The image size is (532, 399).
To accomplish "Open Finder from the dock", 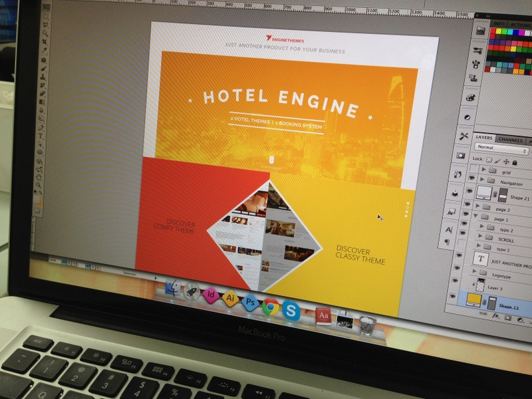I will coord(173,289).
